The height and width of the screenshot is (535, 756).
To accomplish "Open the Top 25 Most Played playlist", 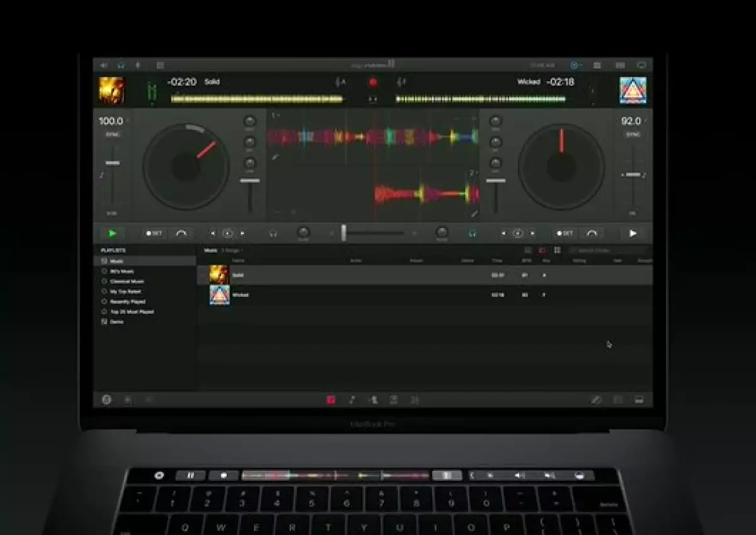I will click(131, 311).
